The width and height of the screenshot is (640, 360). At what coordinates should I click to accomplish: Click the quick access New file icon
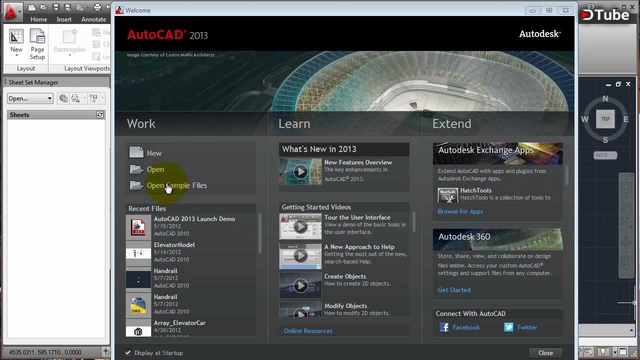point(32,7)
